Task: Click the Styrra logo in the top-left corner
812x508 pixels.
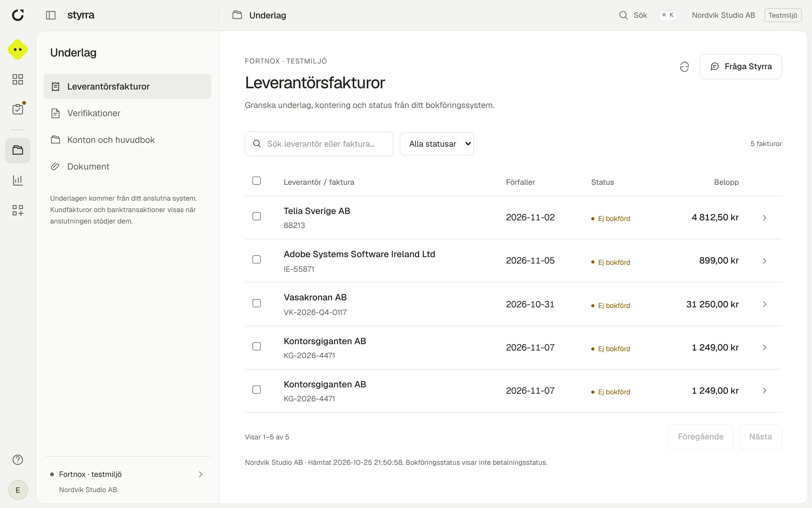Action: coord(18,15)
